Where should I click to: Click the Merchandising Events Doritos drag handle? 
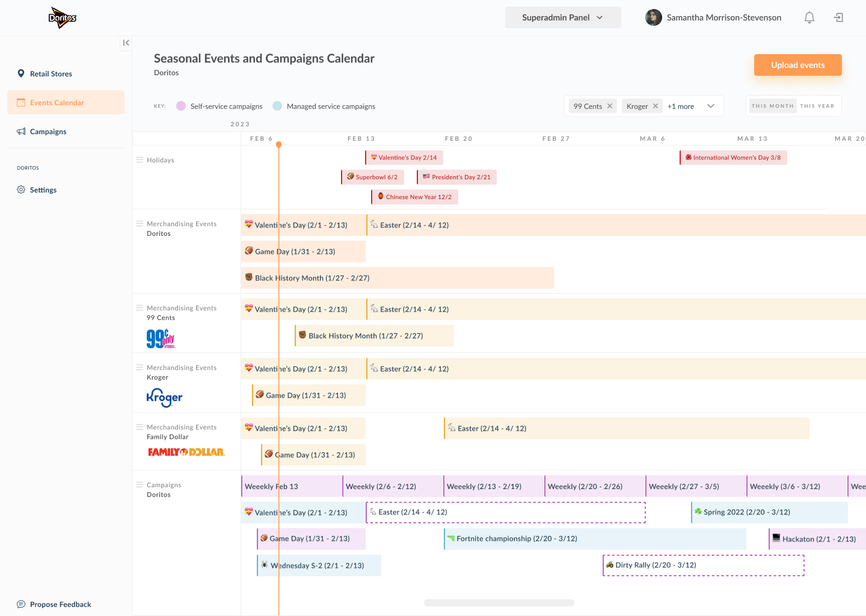pyautogui.click(x=140, y=223)
